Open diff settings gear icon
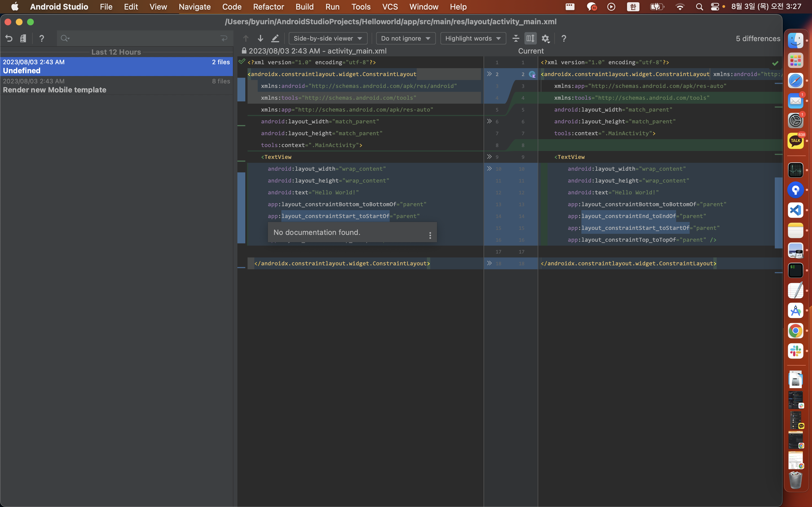This screenshot has height=507, width=812. tap(546, 39)
